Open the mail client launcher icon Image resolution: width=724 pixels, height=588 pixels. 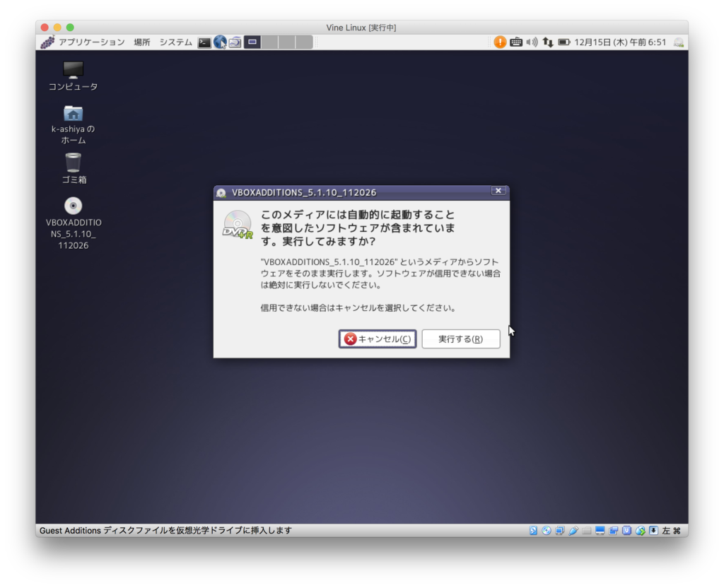(235, 42)
